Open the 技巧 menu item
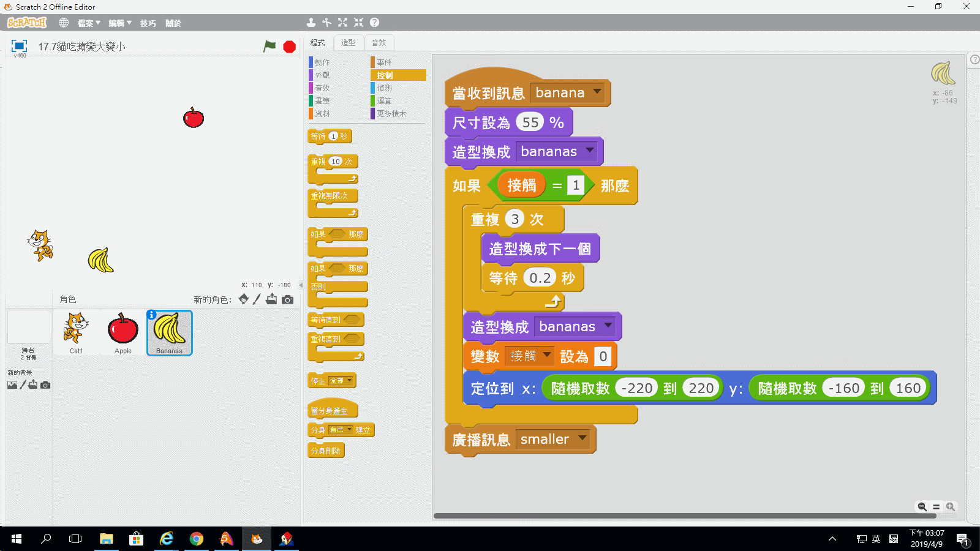 click(x=148, y=23)
